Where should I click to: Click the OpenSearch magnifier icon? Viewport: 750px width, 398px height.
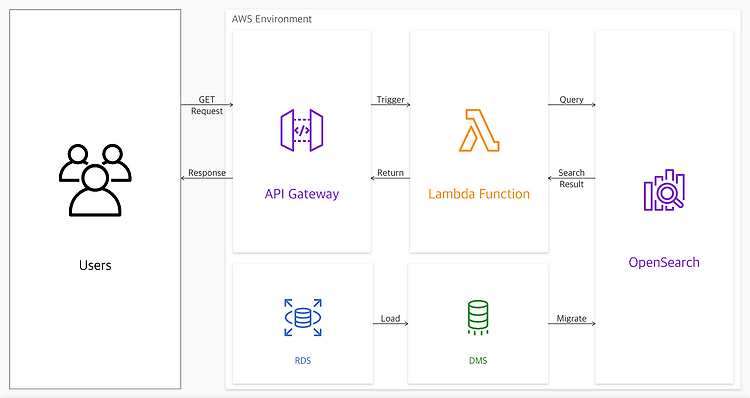pyautogui.click(x=664, y=190)
